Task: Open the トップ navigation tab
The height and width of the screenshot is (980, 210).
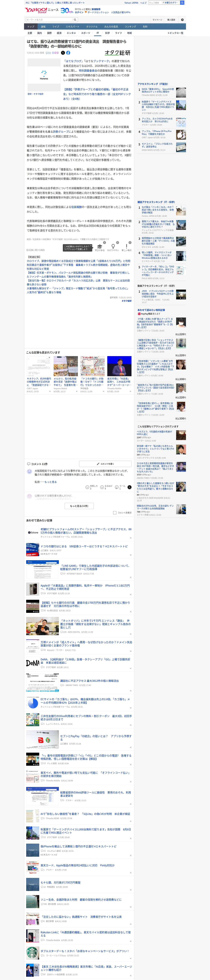Action: pos(31,27)
